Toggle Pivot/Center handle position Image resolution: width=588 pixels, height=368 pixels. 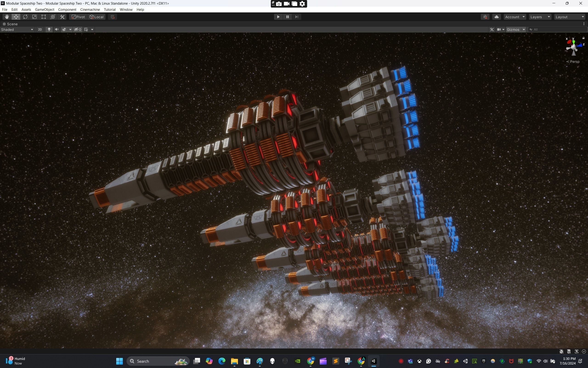point(78,17)
